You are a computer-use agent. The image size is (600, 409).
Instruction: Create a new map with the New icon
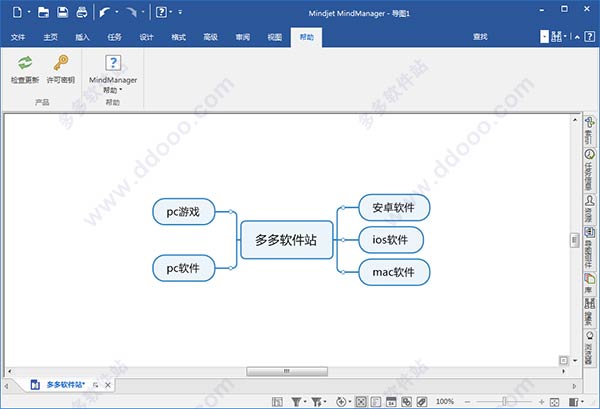pos(17,12)
